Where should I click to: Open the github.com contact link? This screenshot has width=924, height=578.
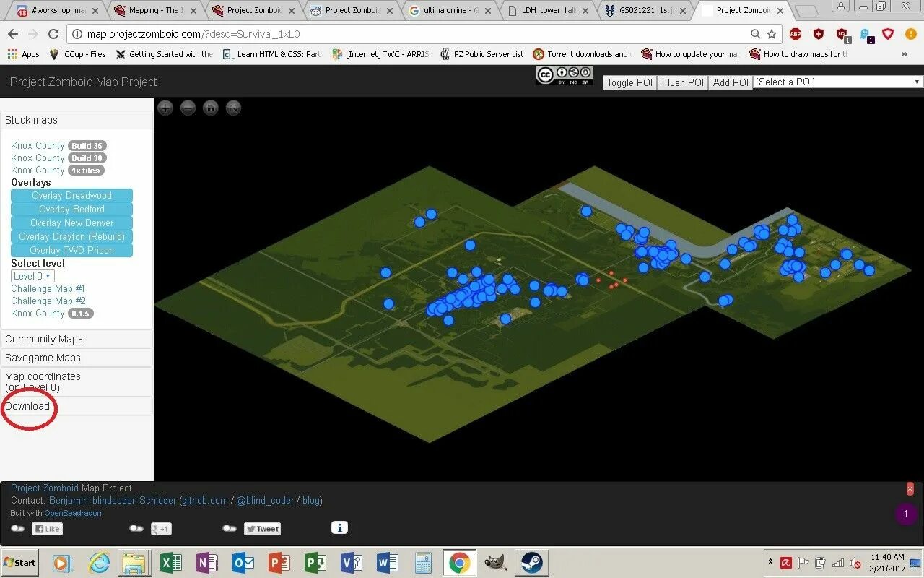pyautogui.click(x=205, y=501)
